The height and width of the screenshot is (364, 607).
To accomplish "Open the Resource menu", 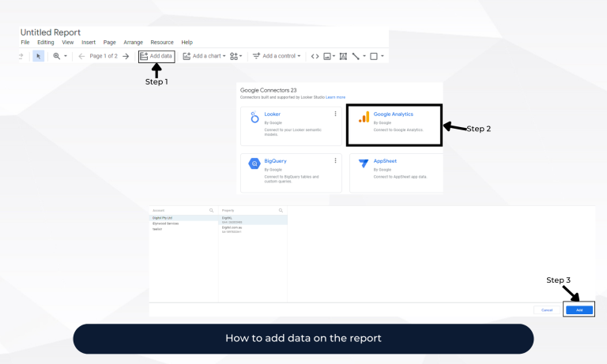I will [x=161, y=42].
